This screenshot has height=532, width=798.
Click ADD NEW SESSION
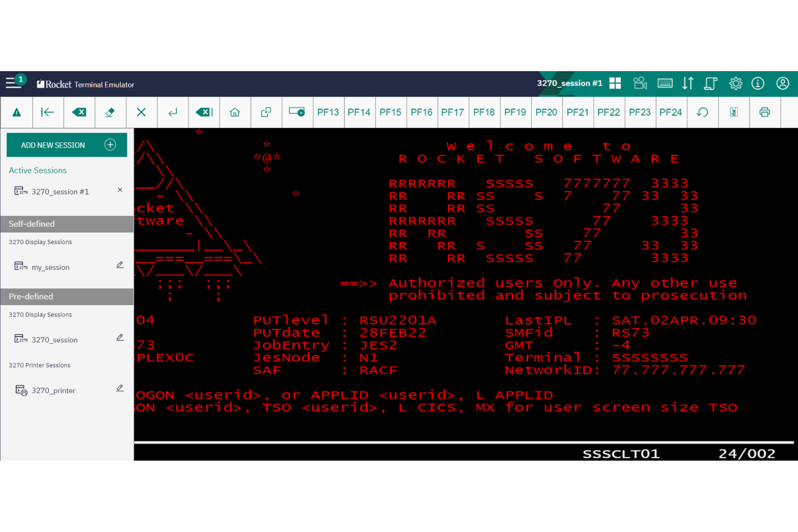(66, 144)
